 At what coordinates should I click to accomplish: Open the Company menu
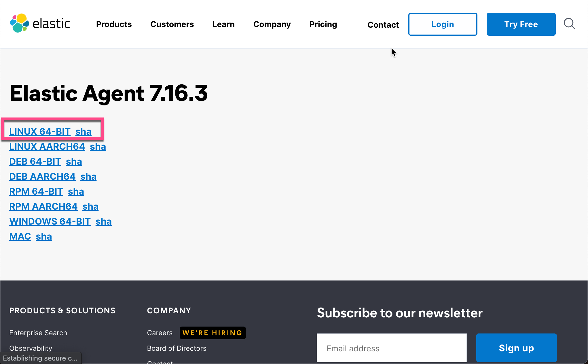(x=272, y=24)
